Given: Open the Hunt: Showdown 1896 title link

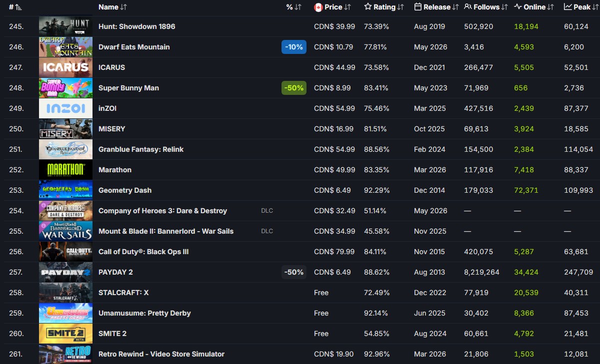Looking at the screenshot, I should (x=137, y=26).
